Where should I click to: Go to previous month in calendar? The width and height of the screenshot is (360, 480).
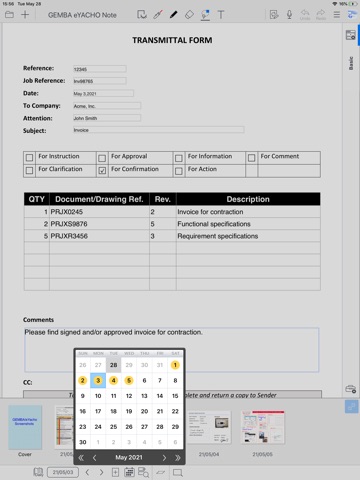(95, 458)
